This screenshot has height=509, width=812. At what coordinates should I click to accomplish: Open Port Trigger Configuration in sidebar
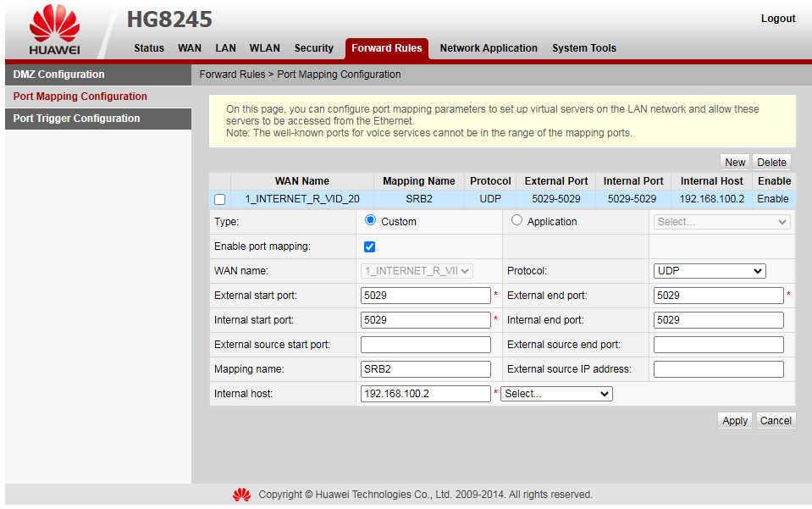tap(98, 119)
